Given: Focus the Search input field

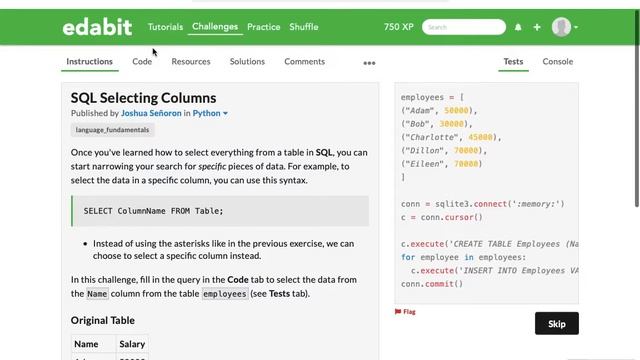Looking at the screenshot, I should 464,27.
